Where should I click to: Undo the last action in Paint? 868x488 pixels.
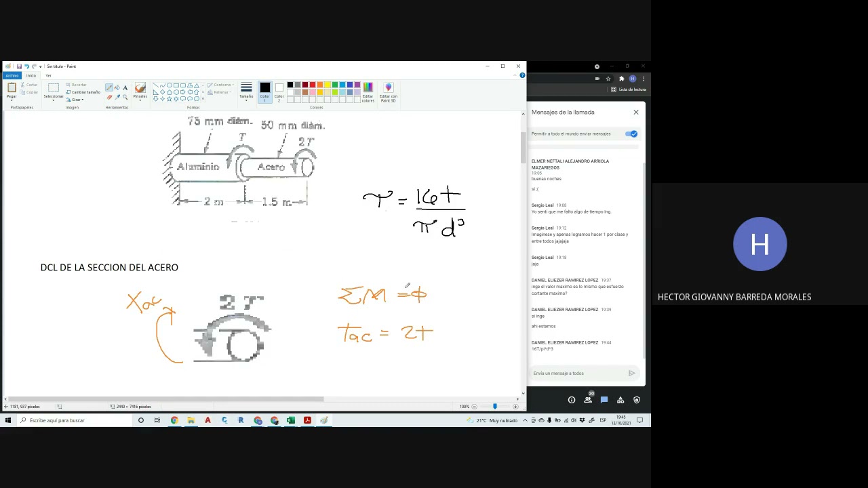tap(26, 66)
